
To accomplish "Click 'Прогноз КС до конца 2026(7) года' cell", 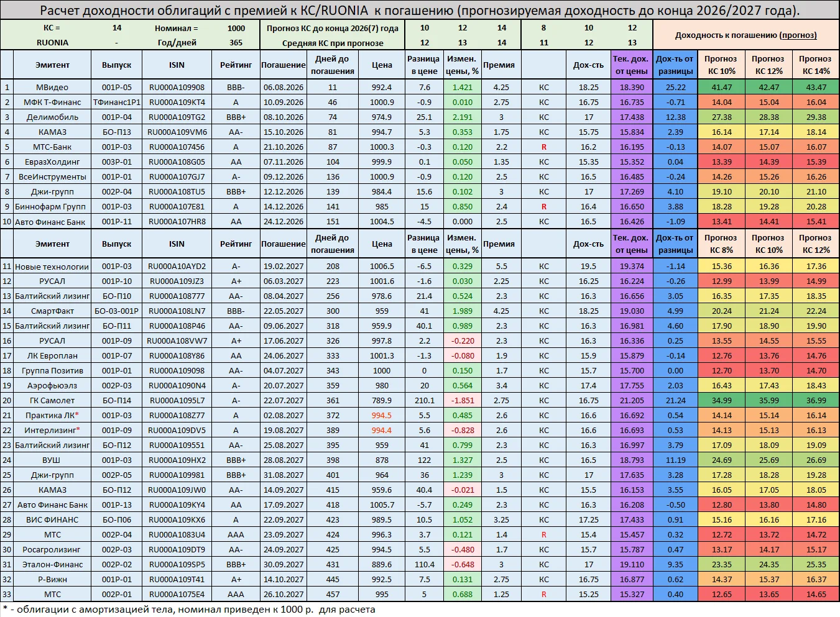I will tap(332, 28).
